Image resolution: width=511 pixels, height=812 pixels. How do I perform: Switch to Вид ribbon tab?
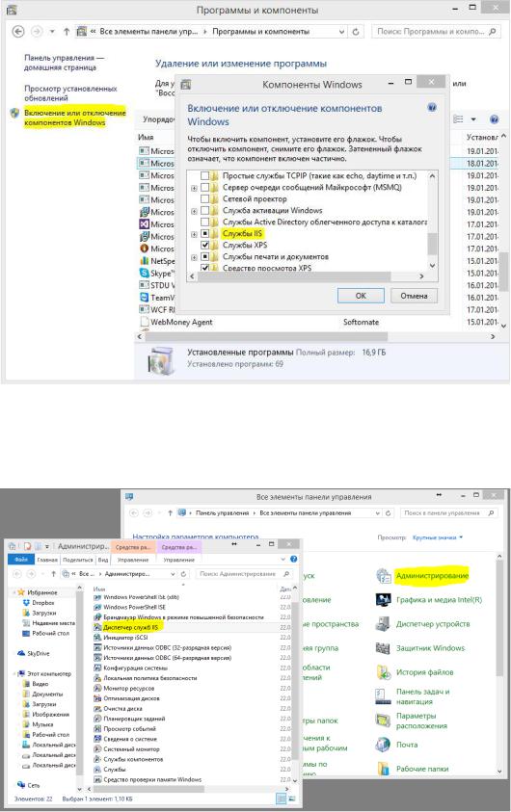pos(103,560)
